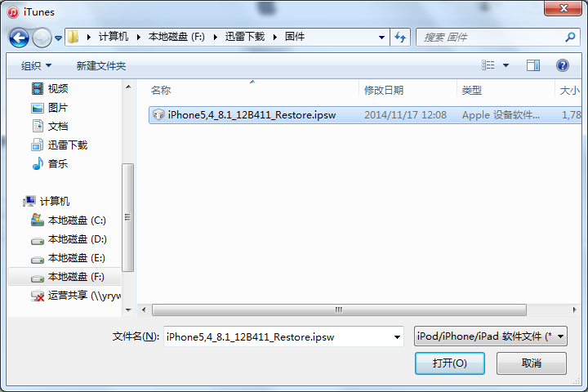Select the iPhone5,4_8.1_12B411_Restore.ipsw file icon
Image resolution: width=588 pixels, height=392 pixels.
158,115
